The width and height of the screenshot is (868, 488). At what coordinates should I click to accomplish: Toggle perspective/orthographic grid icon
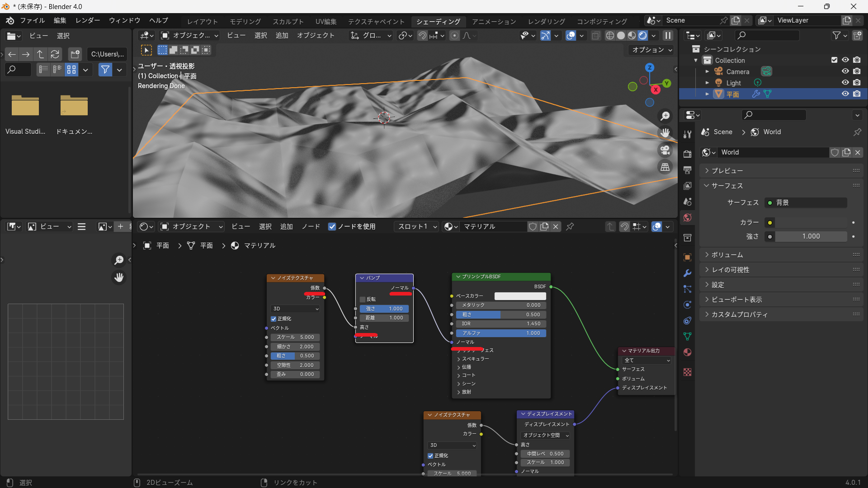[665, 167]
